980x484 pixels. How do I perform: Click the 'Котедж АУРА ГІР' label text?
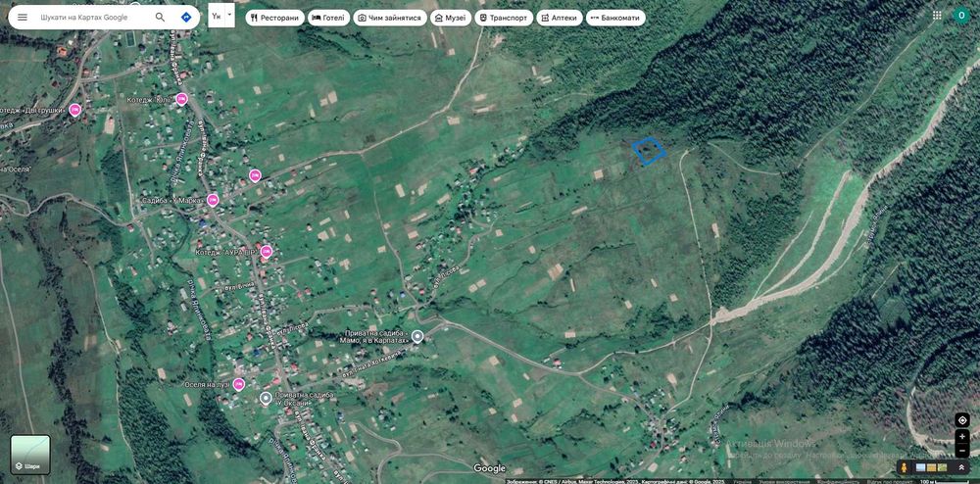(x=225, y=252)
